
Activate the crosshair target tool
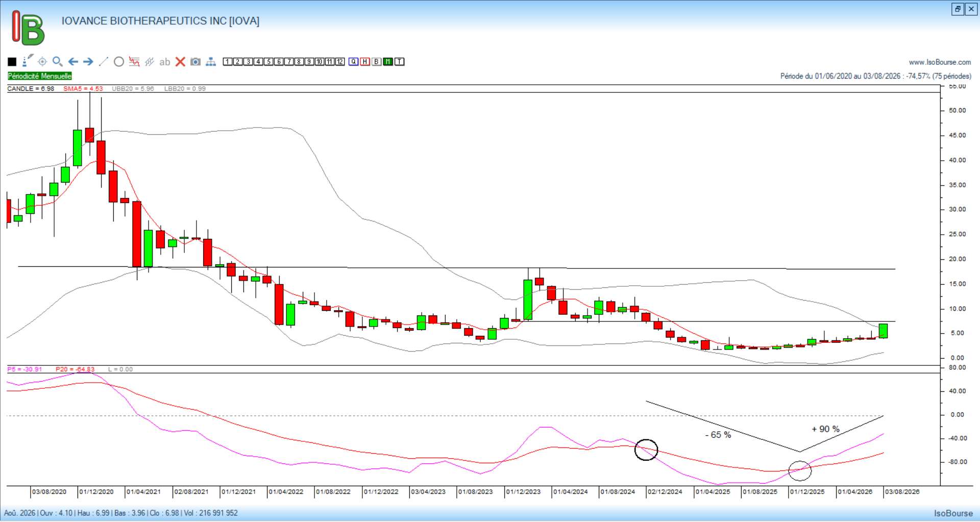coord(42,62)
